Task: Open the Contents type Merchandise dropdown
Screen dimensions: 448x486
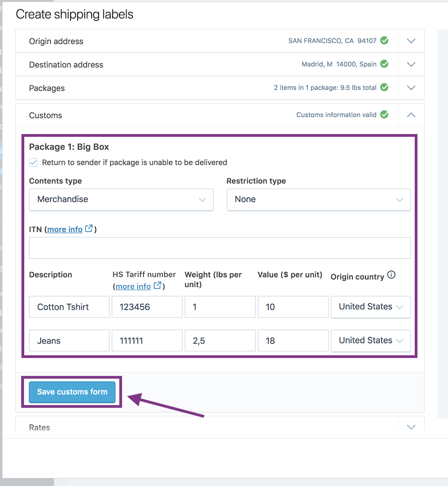Action: pos(121,200)
